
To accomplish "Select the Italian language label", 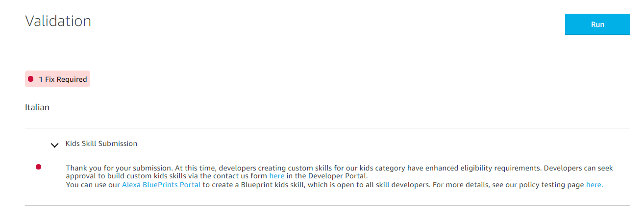I will coord(37,107).
